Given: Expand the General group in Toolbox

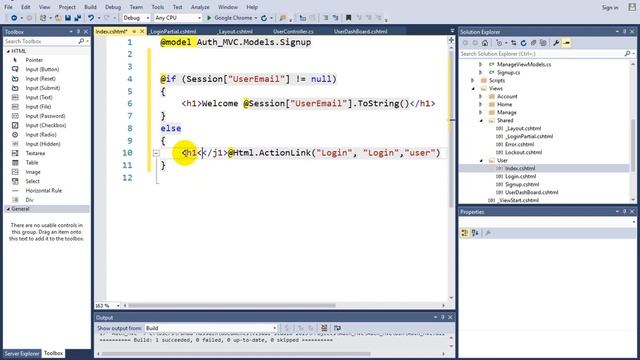Looking at the screenshot, I should (x=8, y=209).
